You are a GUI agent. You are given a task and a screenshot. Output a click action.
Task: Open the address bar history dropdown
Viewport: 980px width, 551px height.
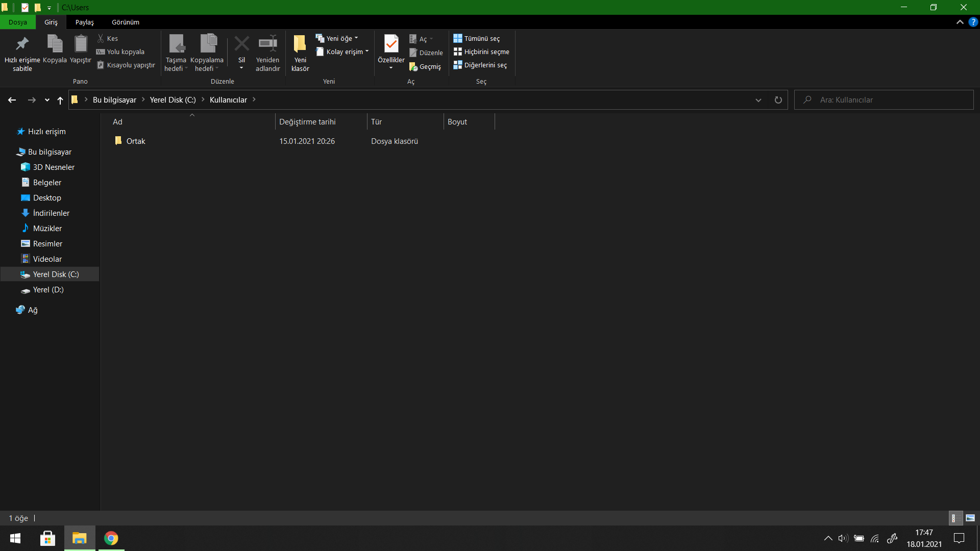click(758, 100)
